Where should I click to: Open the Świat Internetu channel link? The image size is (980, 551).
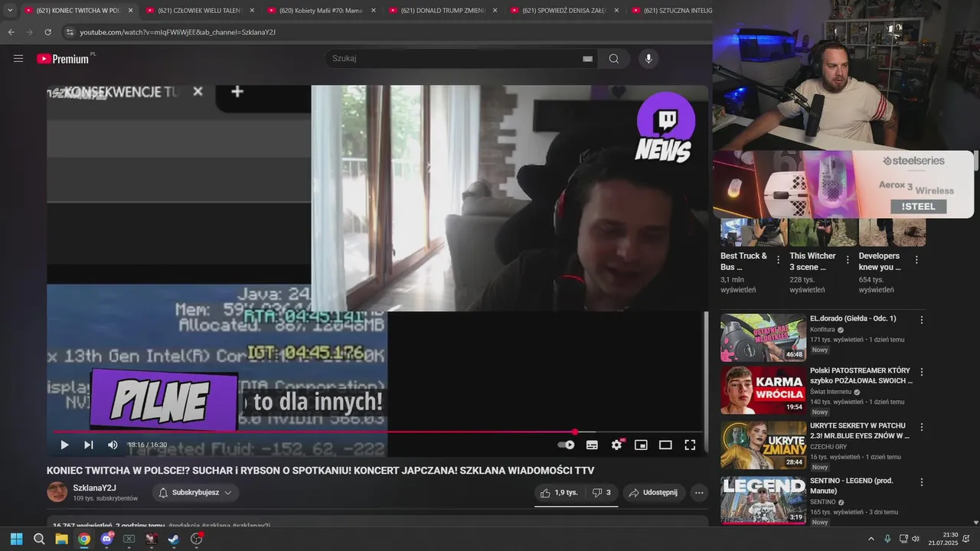(x=831, y=392)
